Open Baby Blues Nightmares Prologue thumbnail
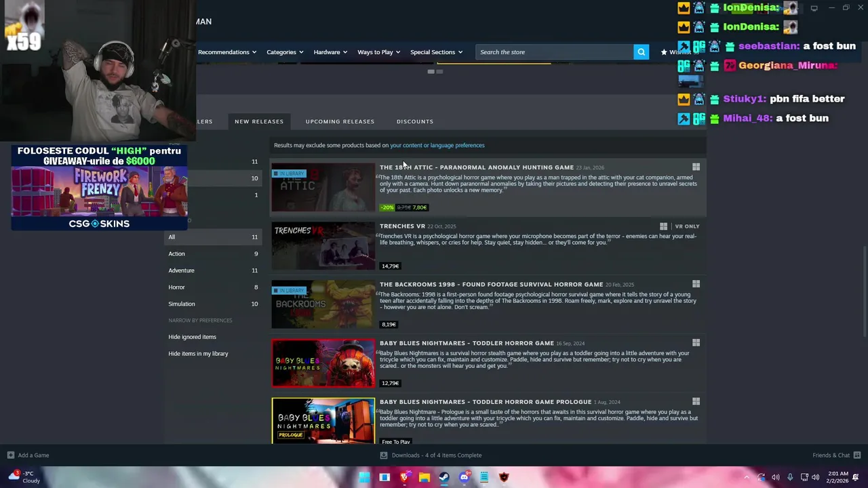This screenshot has width=868, height=488. tap(323, 422)
